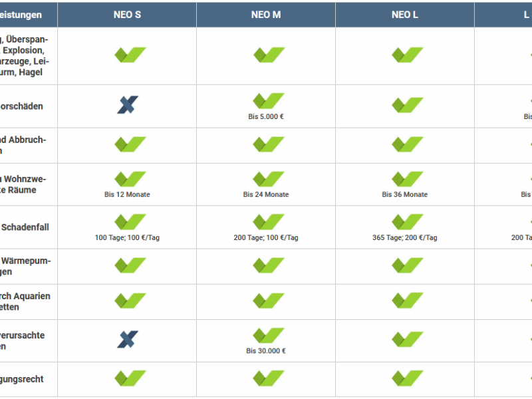Viewport: 532px width, 399px height.
Task: Click NEO S checkmark above 'Bis 12 Monate'
Action: (130, 179)
